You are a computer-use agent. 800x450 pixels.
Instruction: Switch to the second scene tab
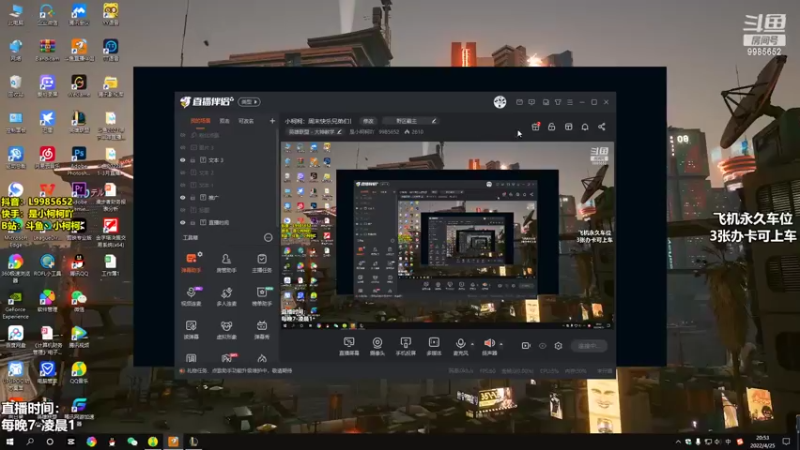click(x=224, y=121)
